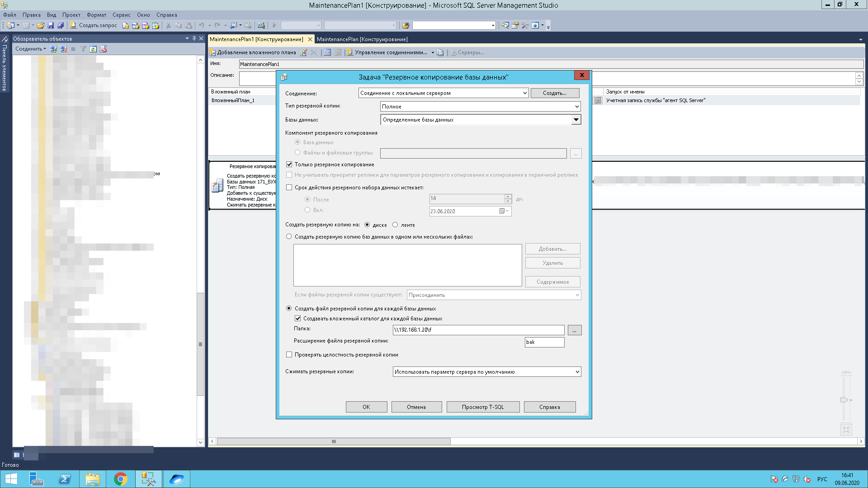
Task: Open the Properties window icon
Action: coord(515,25)
